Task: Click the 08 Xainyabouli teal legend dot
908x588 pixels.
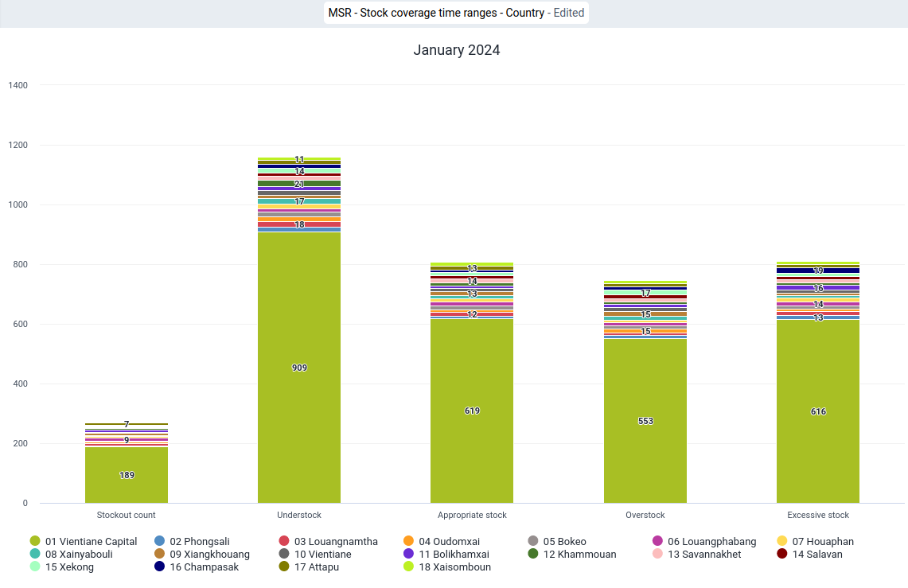Action: point(35,554)
